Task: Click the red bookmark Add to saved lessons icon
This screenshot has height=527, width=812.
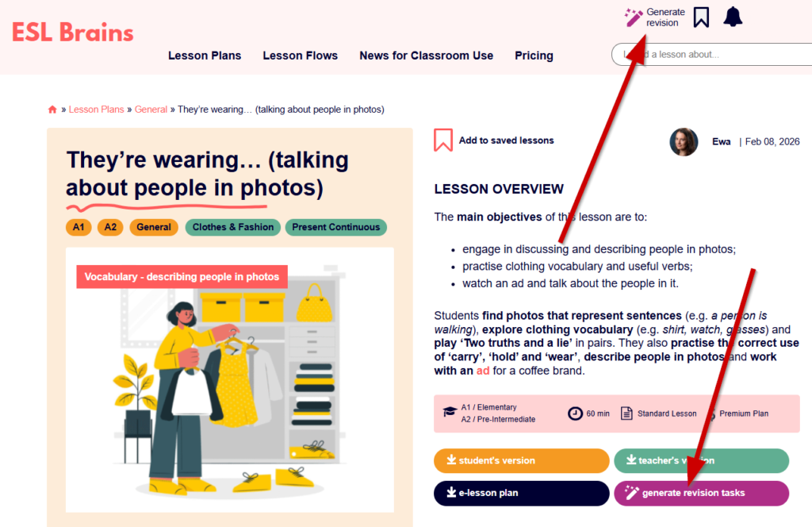Action: click(x=443, y=140)
